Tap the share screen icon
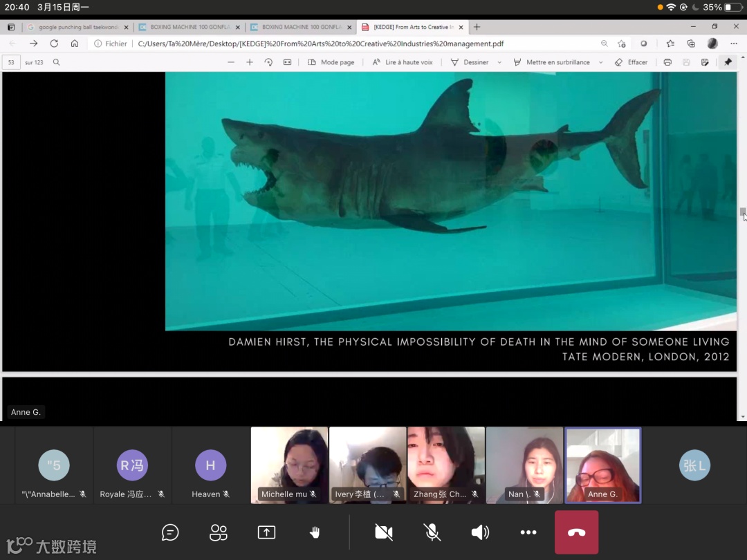The image size is (747, 560). [x=266, y=532]
